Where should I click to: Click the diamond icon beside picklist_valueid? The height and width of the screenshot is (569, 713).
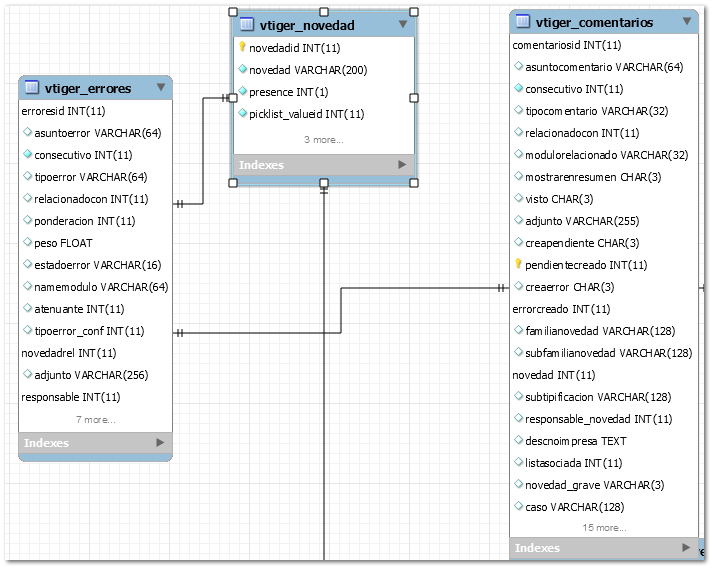coord(242,113)
